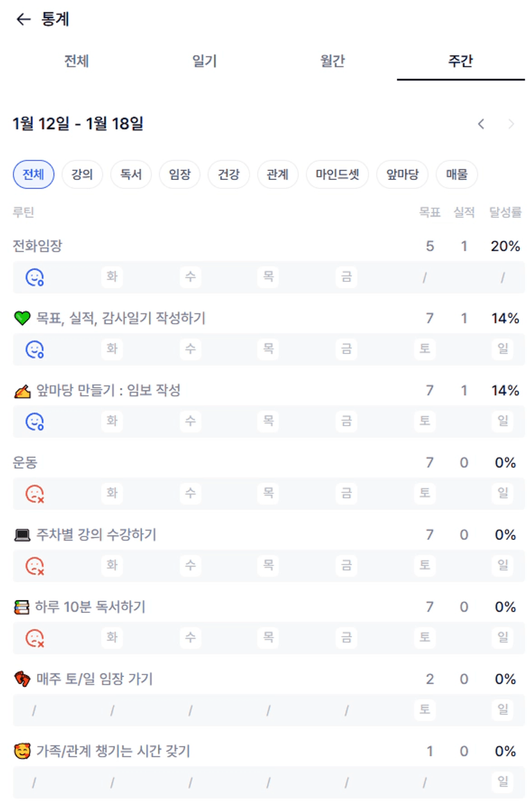Toggle 일 day box for 가족/관계 챙기는 시간 갖기
531x812 pixels.
(503, 782)
